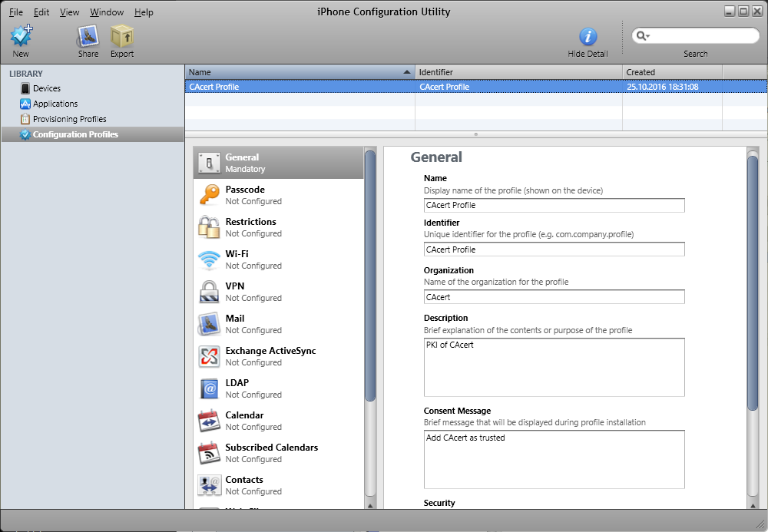Select Provisioning Profiles in the sidebar

(x=69, y=119)
